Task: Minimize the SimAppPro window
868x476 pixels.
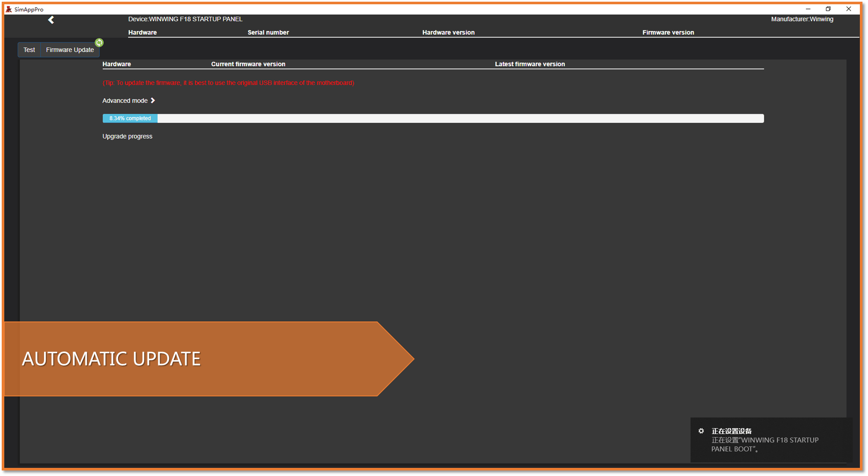Action: tap(808, 9)
